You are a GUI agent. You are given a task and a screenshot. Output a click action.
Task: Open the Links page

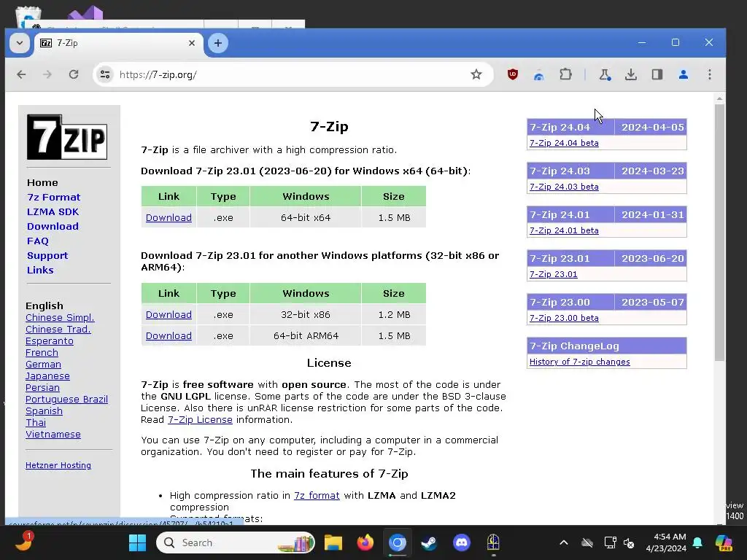click(x=40, y=270)
